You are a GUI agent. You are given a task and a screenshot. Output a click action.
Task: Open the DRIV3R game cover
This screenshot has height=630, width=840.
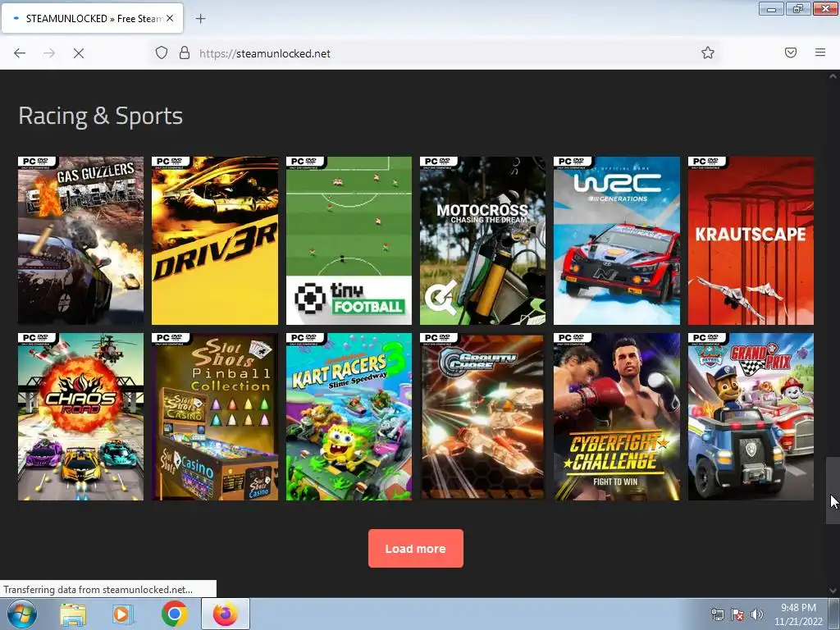point(215,240)
